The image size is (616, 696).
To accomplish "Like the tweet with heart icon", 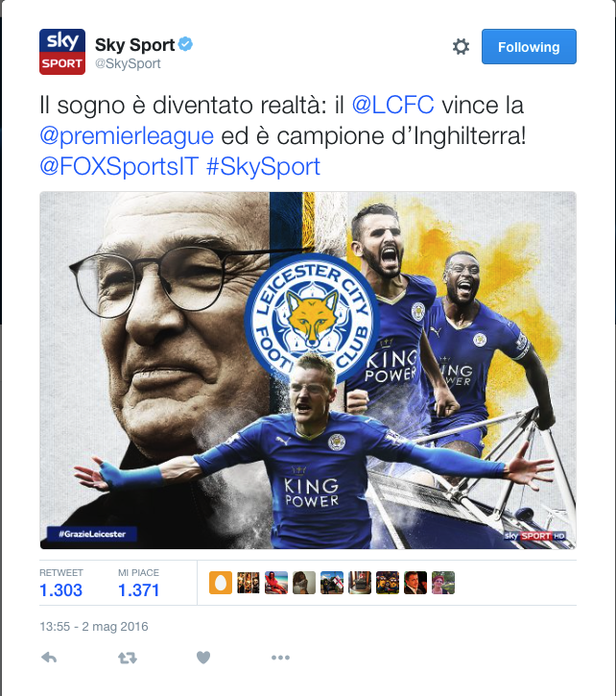I will tap(203, 658).
